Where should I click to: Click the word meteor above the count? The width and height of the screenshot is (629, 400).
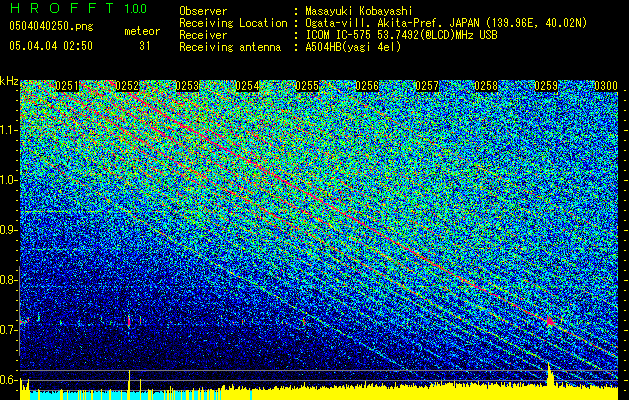pyautogui.click(x=142, y=31)
